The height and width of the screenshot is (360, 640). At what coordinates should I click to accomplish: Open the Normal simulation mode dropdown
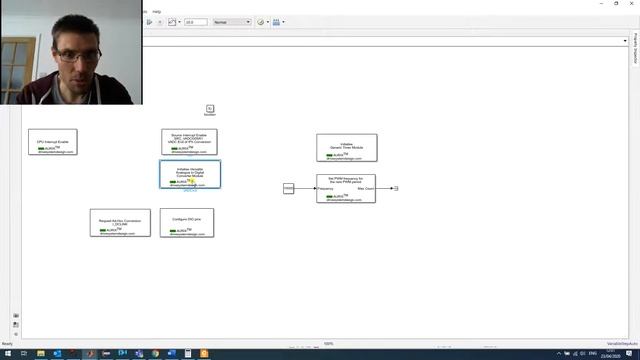[232, 22]
